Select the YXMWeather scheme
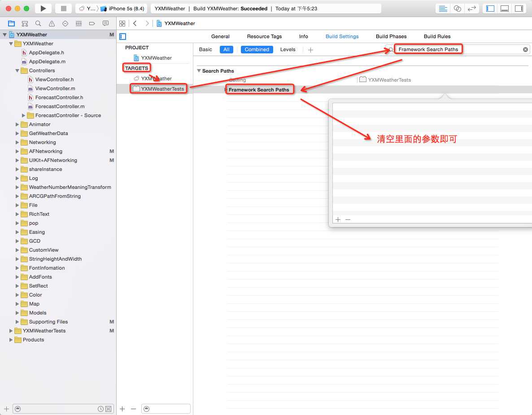Screen dimensions: 532x415 87,9
